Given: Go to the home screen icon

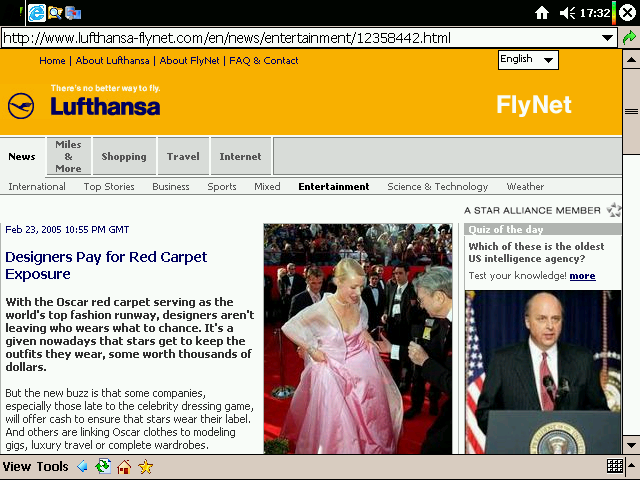Looking at the screenshot, I should [x=542, y=13].
